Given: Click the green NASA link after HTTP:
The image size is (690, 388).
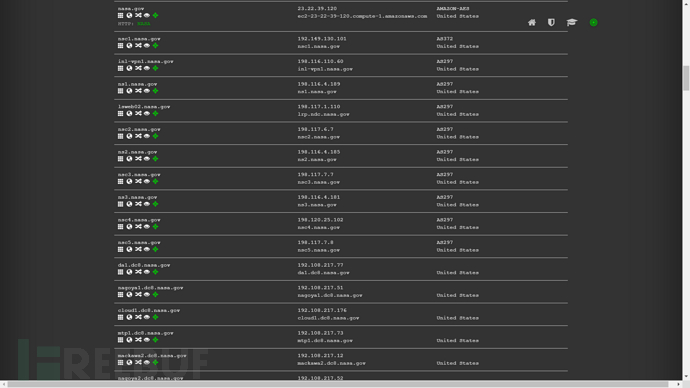Looking at the screenshot, I should pos(143,24).
